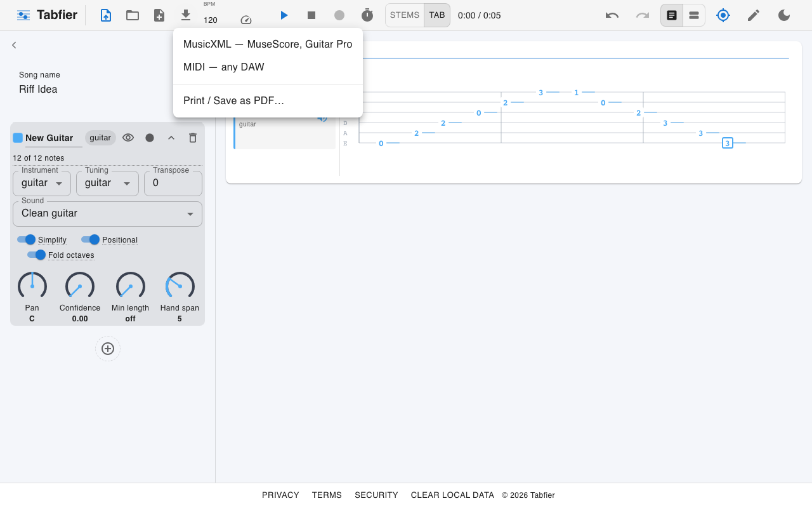Undo the last action
Image resolution: width=812 pixels, height=508 pixels.
[612, 15]
